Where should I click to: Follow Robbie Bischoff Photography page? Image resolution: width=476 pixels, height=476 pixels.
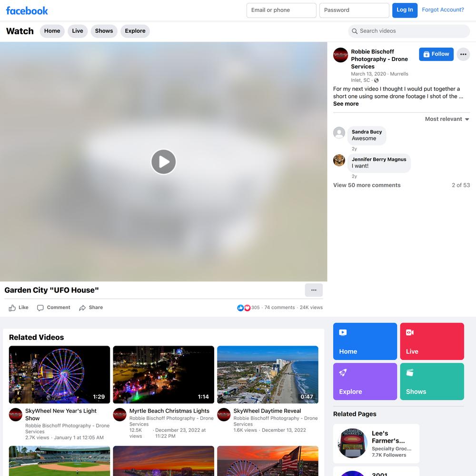(436, 54)
